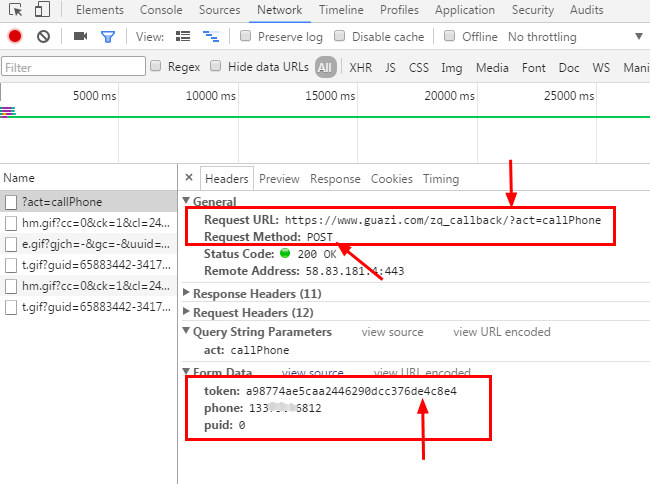The image size is (650, 484).
Task: Select the waterfall overview view icon
Action: pos(211,37)
